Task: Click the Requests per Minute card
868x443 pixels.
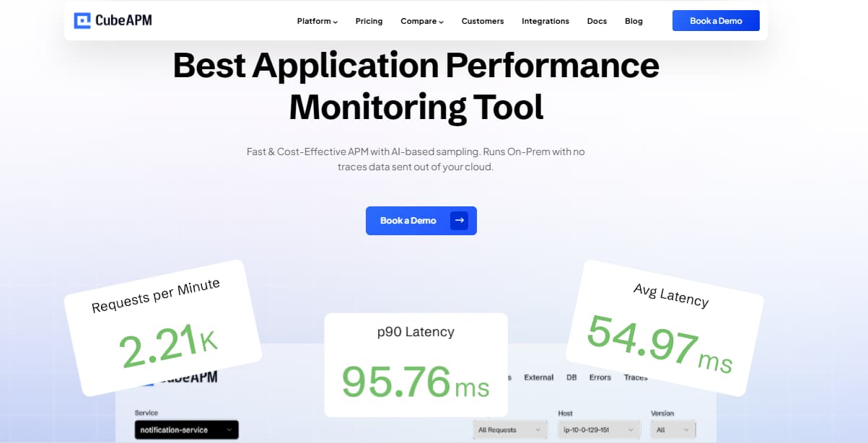Action: point(162,327)
